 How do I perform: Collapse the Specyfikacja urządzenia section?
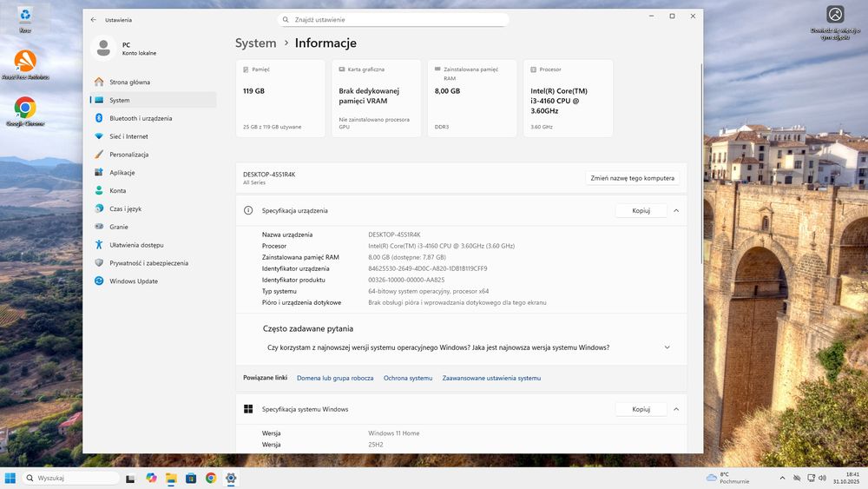pos(676,210)
